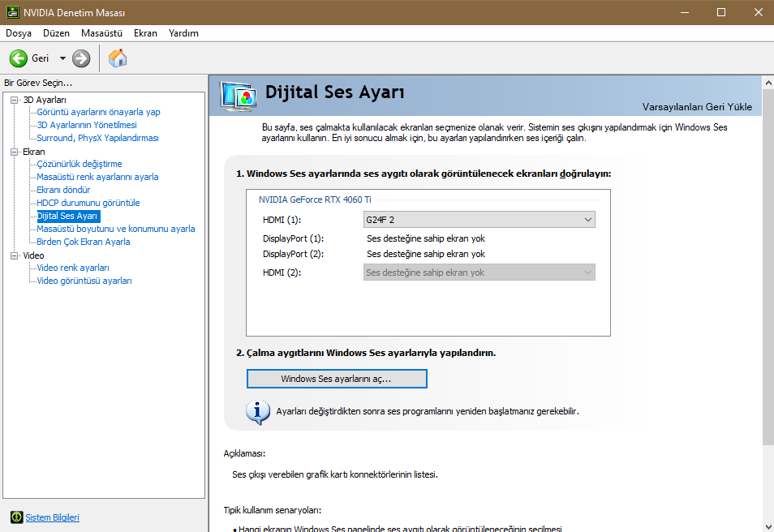Click the grey forward arrow icon
Screen dimensions: 774x532
coord(81,58)
